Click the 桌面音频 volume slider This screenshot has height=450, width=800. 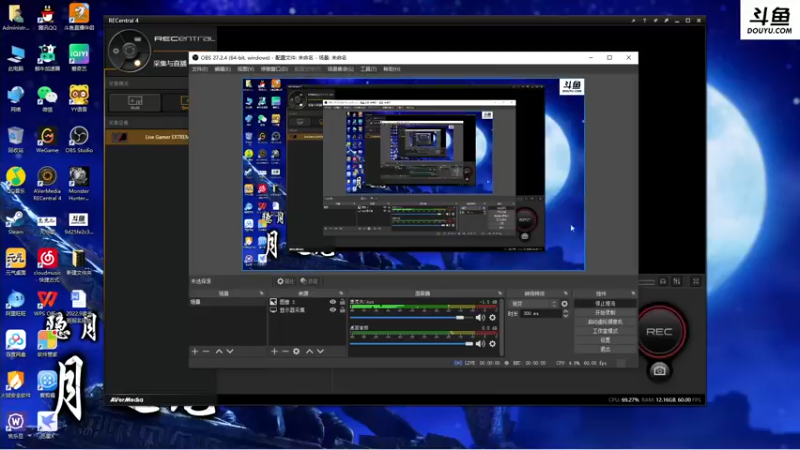(x=411, y=344)
